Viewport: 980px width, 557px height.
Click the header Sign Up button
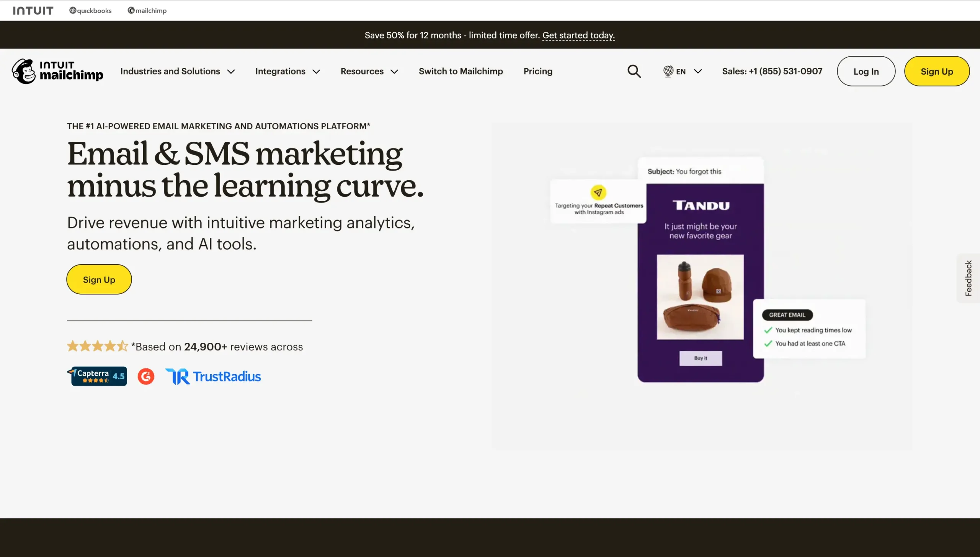pos(937,71)
